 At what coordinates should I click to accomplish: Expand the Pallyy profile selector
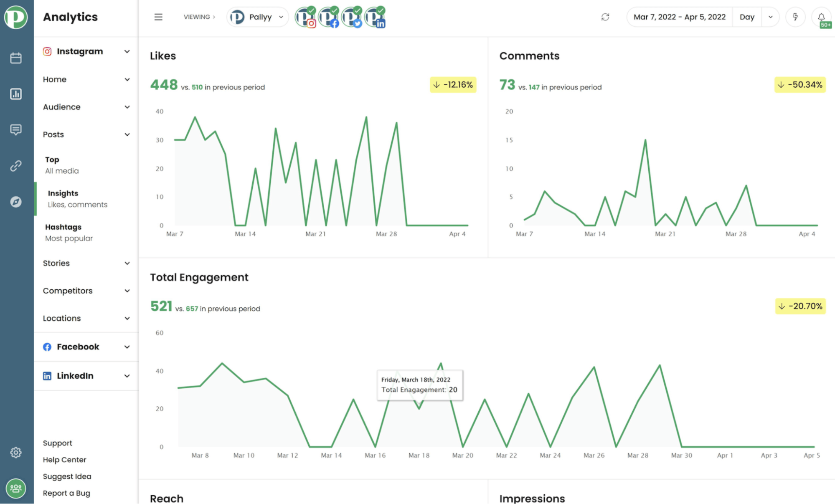click(258, 17)
